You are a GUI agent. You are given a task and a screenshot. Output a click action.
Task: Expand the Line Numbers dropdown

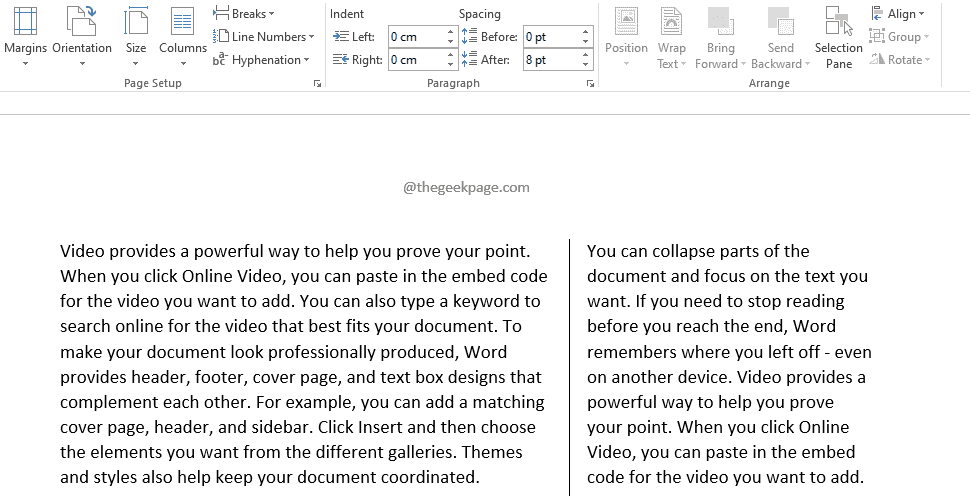(x=263, y=37)
